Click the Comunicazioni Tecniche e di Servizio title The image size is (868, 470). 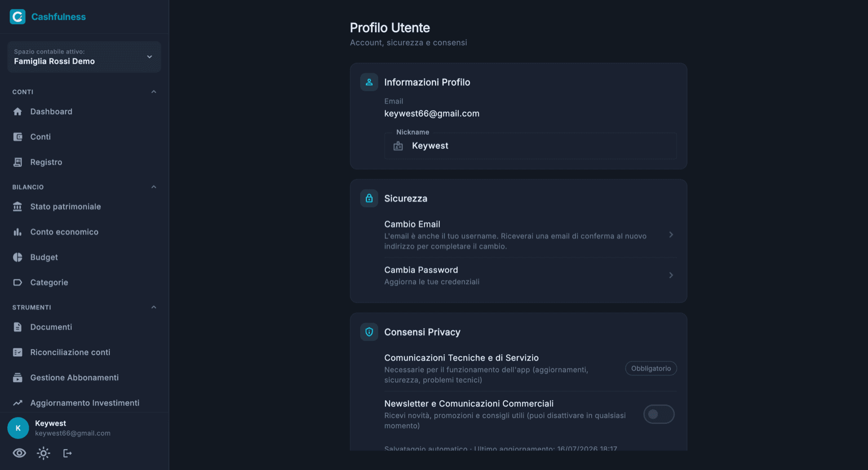pyautogui.click(x=462, y=358)
